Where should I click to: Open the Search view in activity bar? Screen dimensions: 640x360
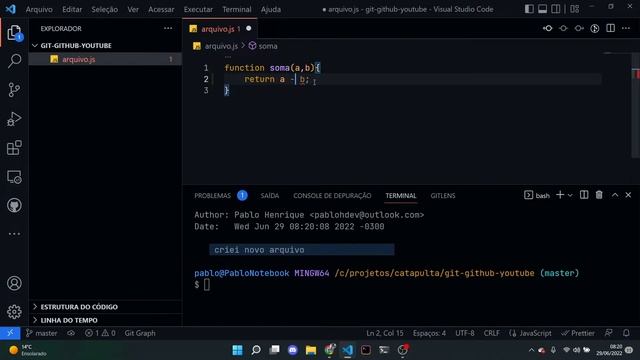(14, 61)
